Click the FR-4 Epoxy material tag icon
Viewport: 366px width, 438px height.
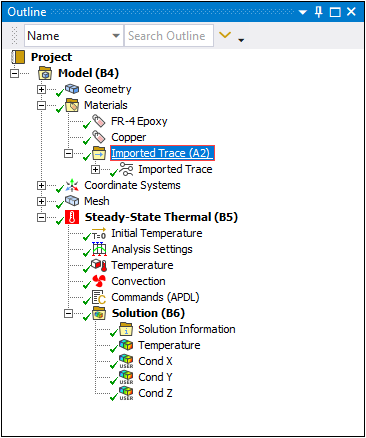(99, 121)
